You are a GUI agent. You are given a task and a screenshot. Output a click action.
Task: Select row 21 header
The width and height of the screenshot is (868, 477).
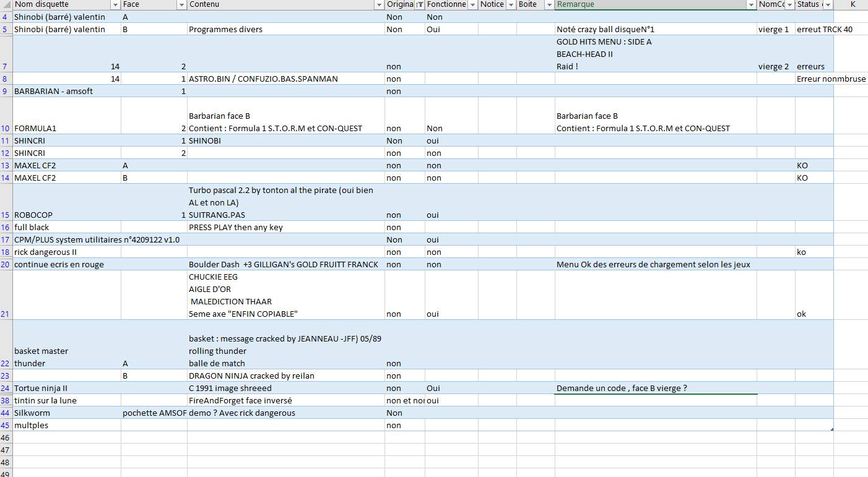(6, 295)
